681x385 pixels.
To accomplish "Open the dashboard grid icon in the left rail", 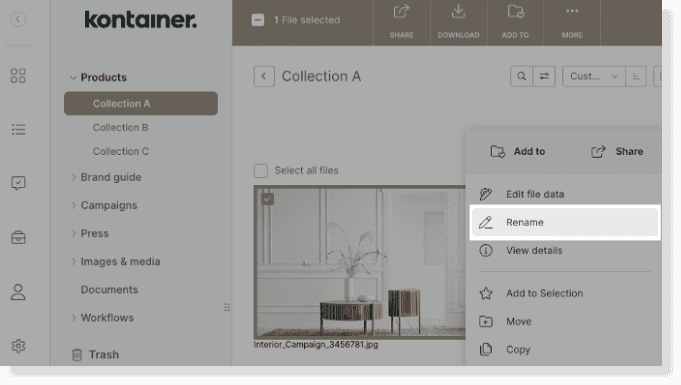I will tap(18, 76).
